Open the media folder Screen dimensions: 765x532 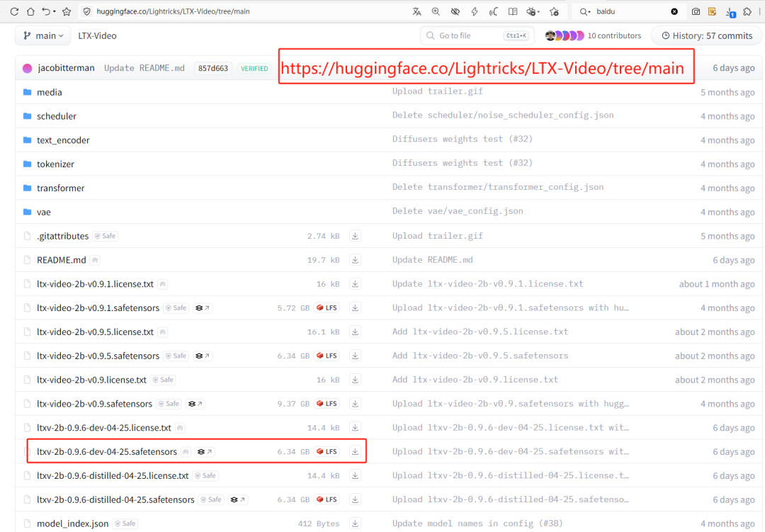point(50,92)
